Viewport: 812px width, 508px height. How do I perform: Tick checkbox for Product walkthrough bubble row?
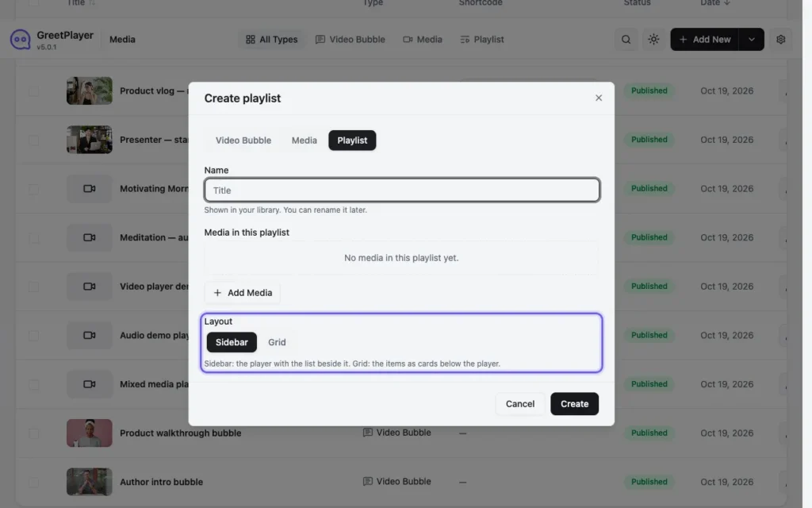click(x=33, y=433)
